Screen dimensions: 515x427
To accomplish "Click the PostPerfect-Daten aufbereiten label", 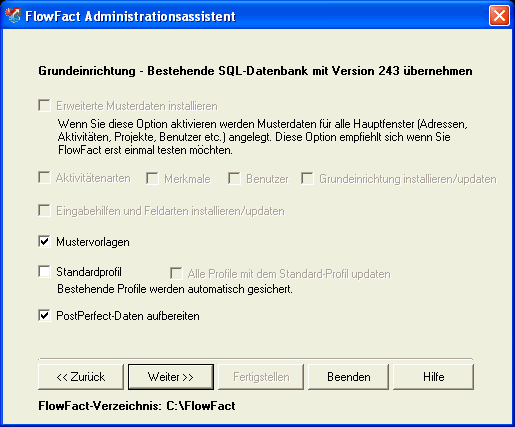I will [128, 316].
